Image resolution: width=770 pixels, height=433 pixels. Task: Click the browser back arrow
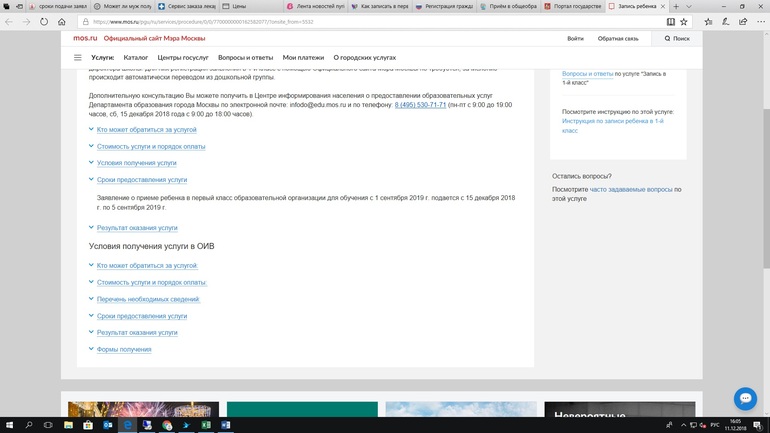9,21
